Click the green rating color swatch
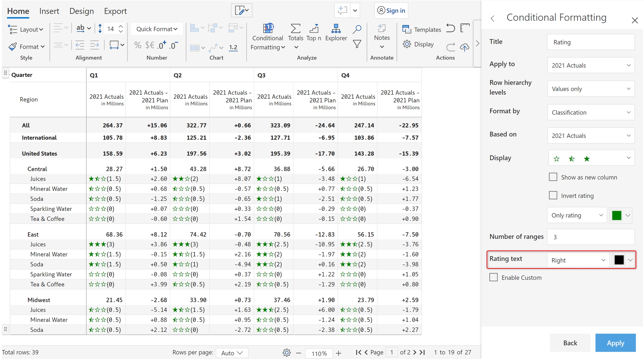644x361 pixels. coord(617,215)
